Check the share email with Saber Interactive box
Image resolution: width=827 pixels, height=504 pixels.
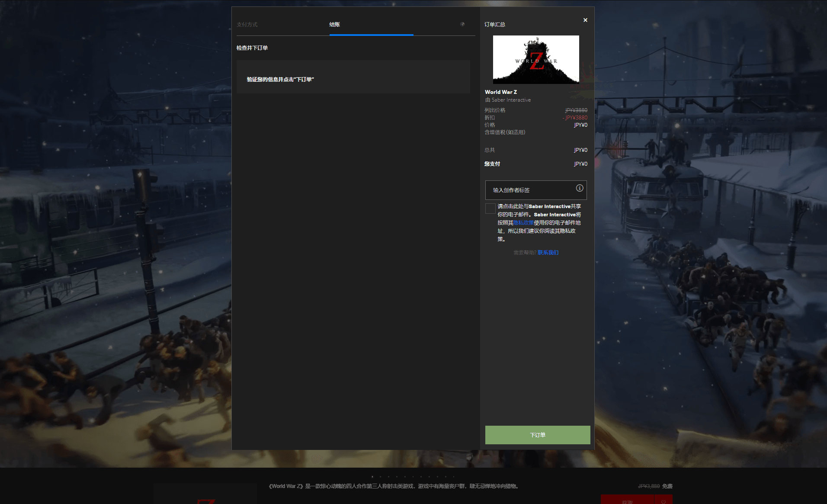pyautogui.click(x=490, y=209)
